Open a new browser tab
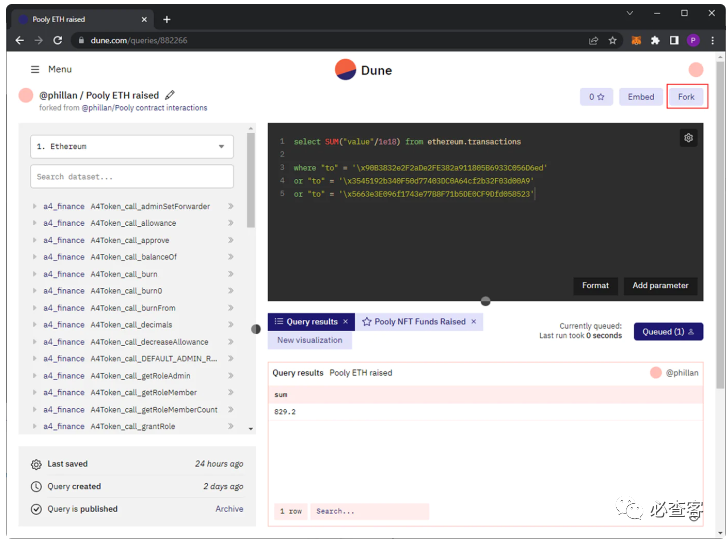 (167, 19)
